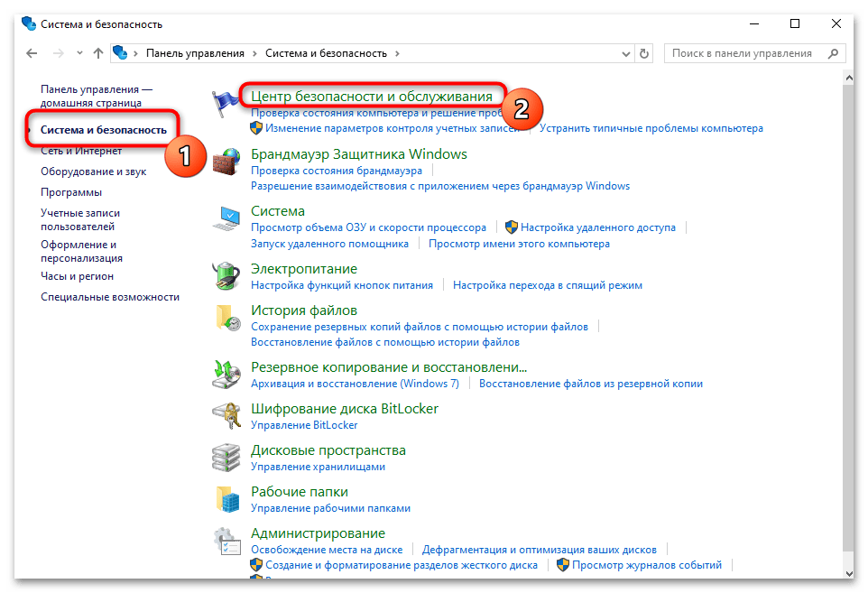This screenshot has height=593, width=868.
Task: Click shield icon by 'Создание и форматирование разделов'
Action: tap(255, 565)
